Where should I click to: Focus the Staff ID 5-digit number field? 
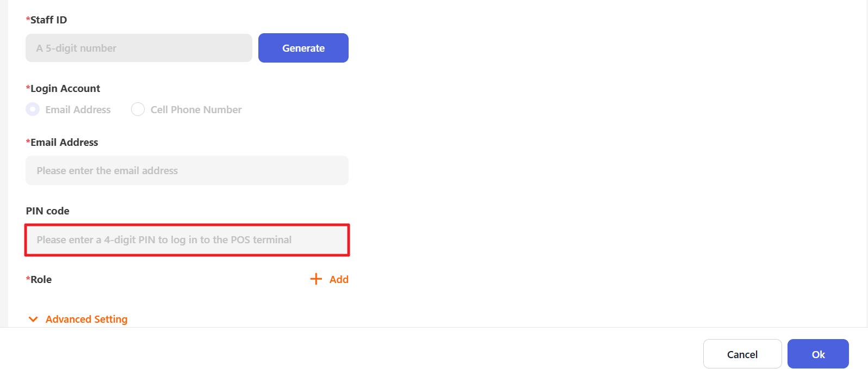point(139,48)
